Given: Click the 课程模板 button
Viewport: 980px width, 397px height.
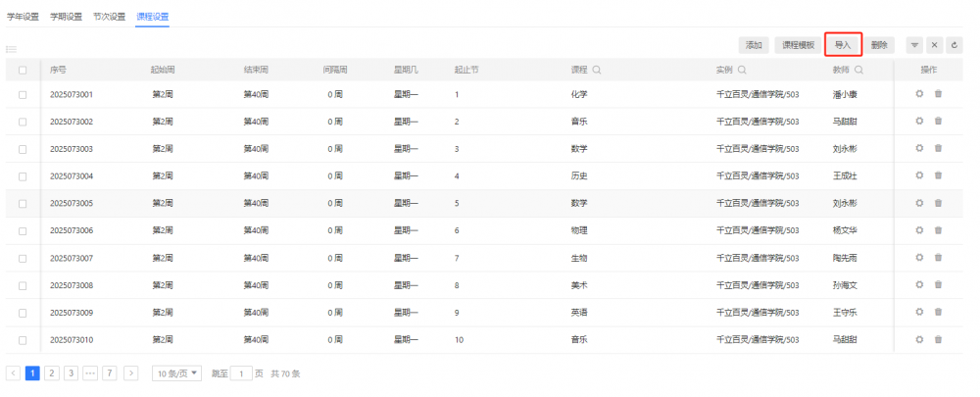Looking at the screenshot, I should [798, 45].
